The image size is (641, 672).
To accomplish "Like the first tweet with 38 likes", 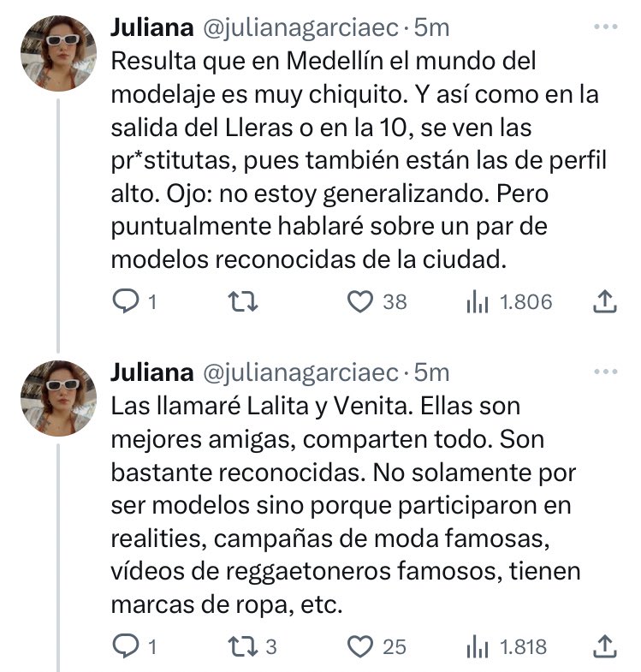I will tap(359, 301).
